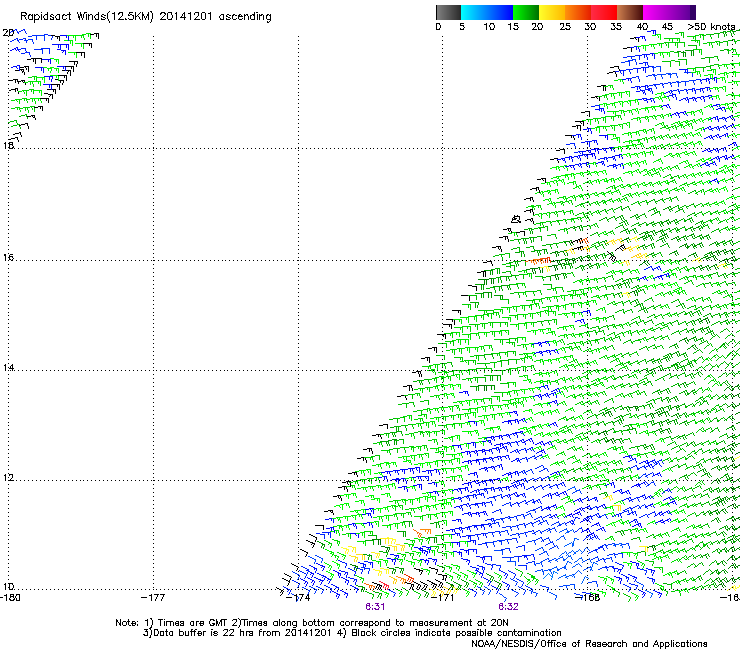Click the green 15-20 knots color swatch
The image size is (740, 650).
tap(526, 12)
